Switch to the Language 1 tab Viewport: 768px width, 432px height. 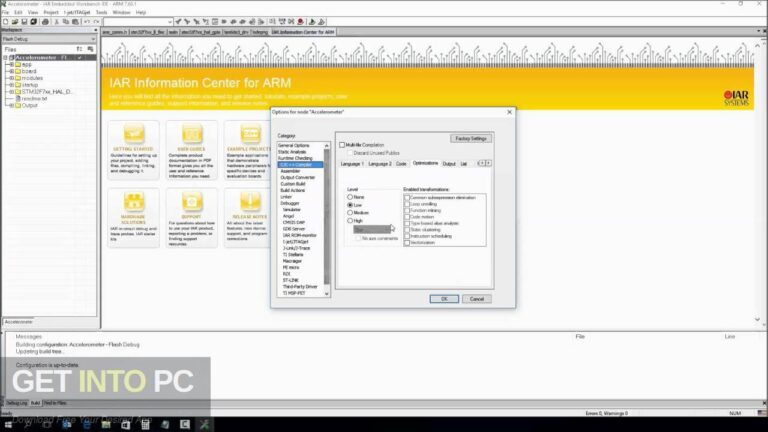(352, 164)
